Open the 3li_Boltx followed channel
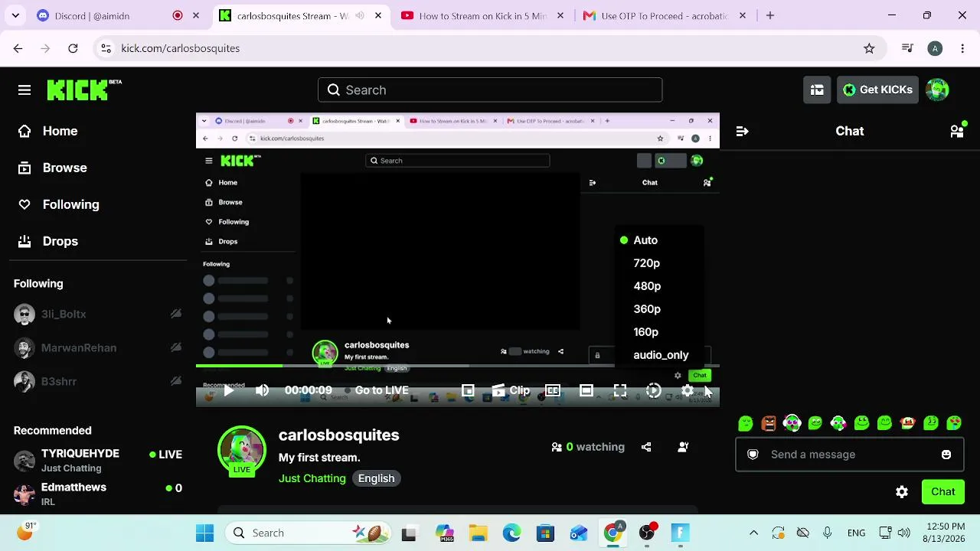Image resolution: width=980 pixels, height=551 pixels. click(98, 314)
